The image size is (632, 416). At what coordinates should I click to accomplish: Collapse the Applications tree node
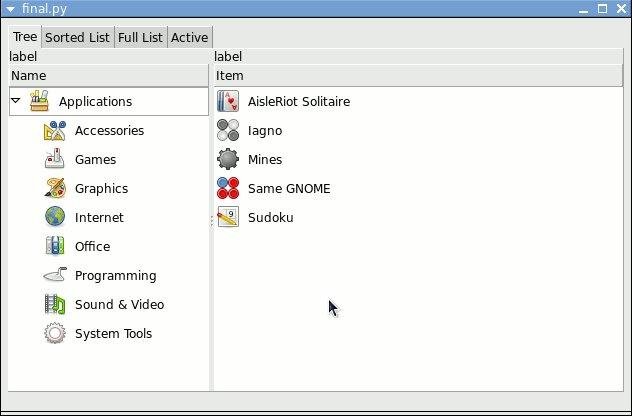click(17, 101)
